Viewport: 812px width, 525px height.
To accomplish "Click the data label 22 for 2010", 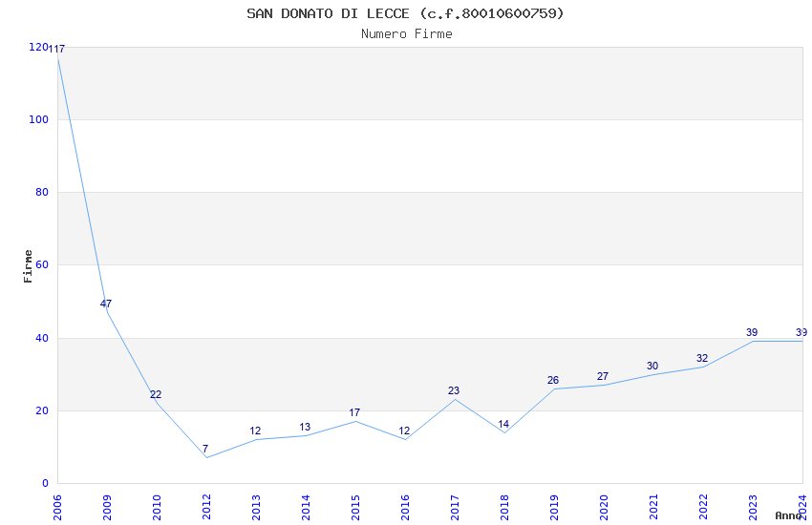I will click(x=156, y=394).
